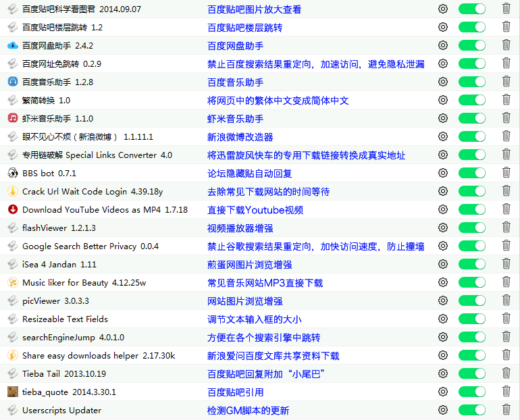Disable the flashViewer script toggle
The image size is (520, 420).
point(472,228)
